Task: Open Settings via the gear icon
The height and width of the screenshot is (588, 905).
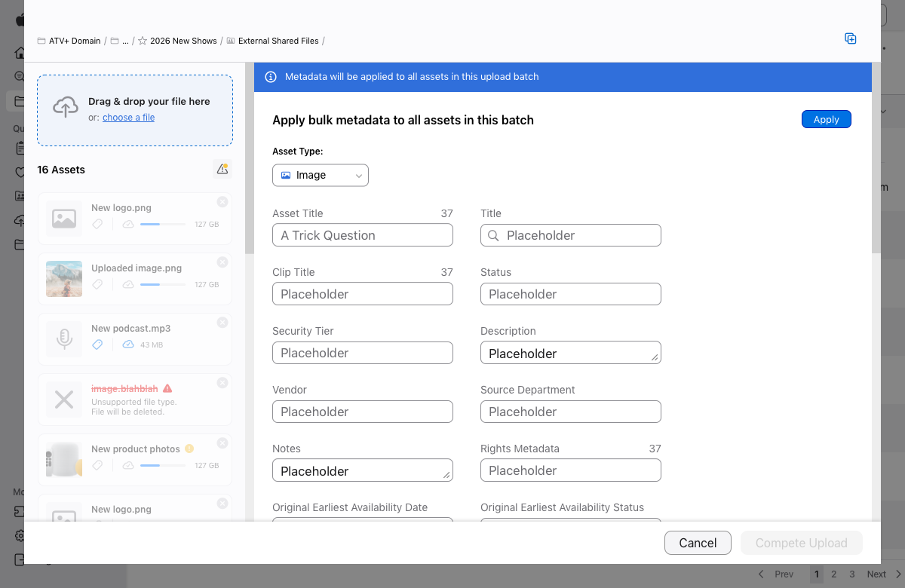Action: click(20, 535)
